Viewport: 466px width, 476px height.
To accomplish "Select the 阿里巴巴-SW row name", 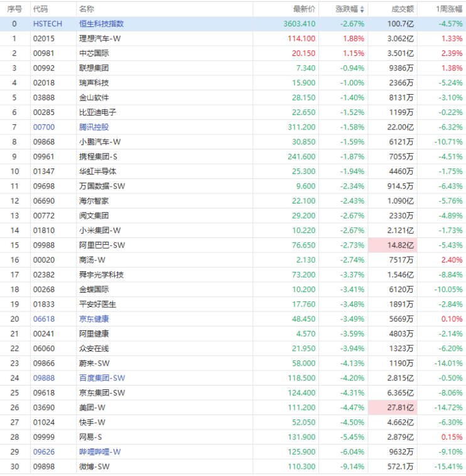I will (x=102, y=245).
